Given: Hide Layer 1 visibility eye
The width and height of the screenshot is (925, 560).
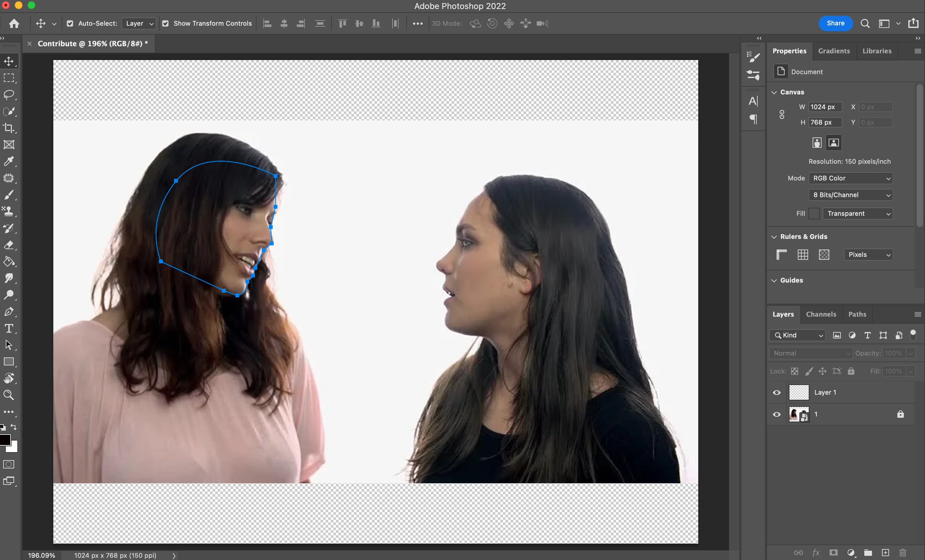Looking at the screenshot, I should (x=777, y=393).
